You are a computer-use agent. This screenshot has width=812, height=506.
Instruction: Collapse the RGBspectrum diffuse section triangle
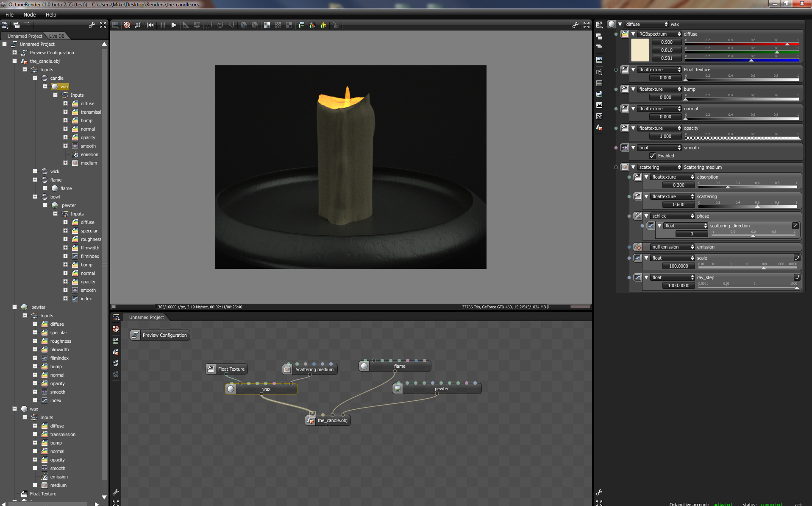(x=633, y=34)
